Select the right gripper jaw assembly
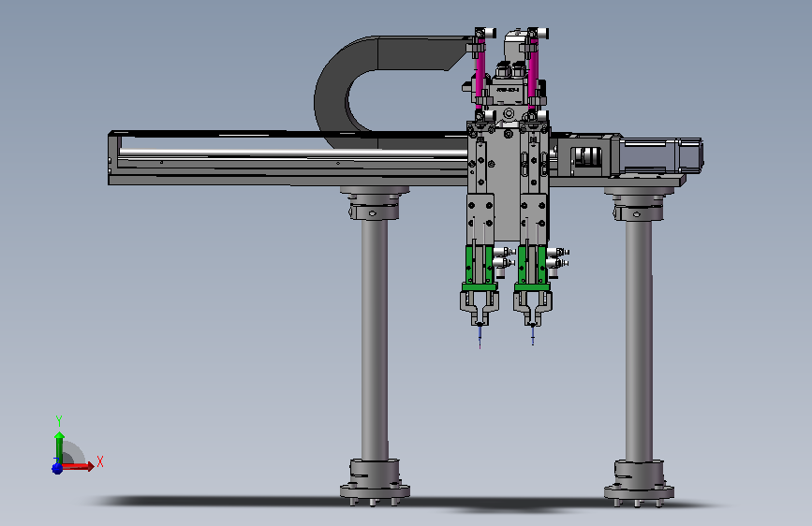 (533, 308)
